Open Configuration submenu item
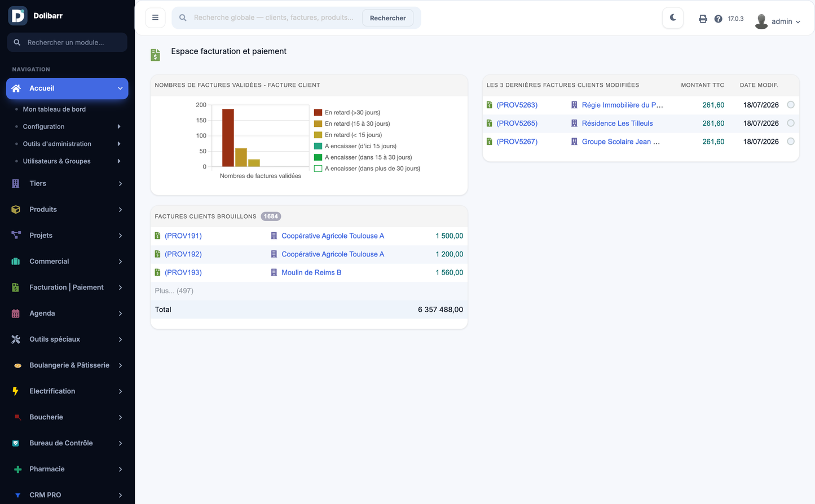Screen dimensions: 815x504 point(43,127)
